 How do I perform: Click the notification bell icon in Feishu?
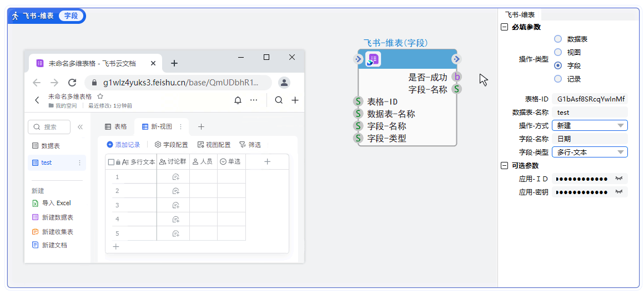pyautogui.click(x=238, y=100)
